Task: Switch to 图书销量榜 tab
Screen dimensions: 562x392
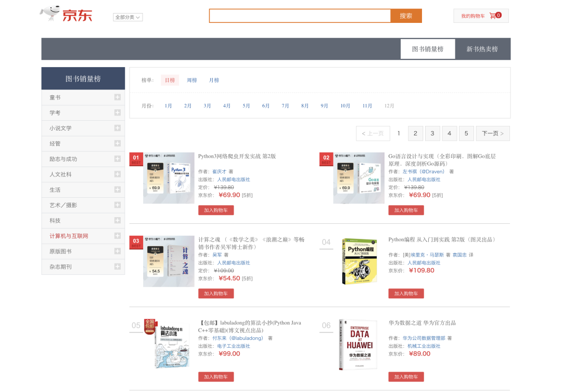Action: click(x=428, y=49)
